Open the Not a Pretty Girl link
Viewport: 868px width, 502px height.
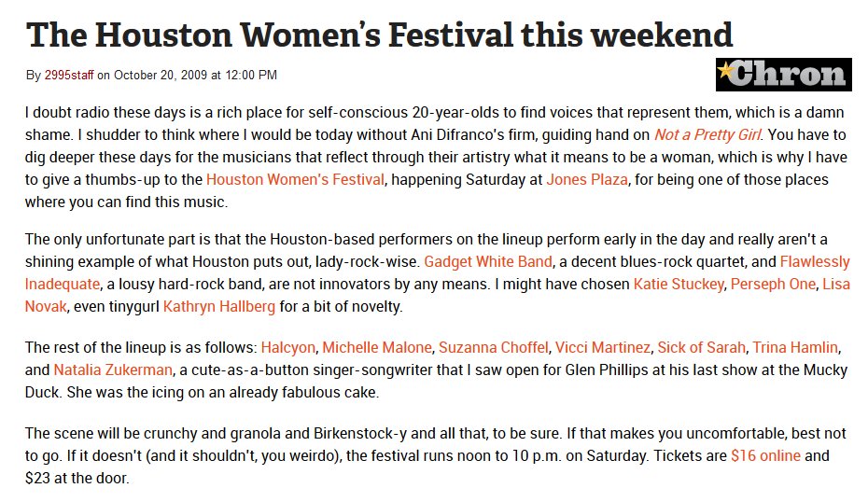coord(707,134)
